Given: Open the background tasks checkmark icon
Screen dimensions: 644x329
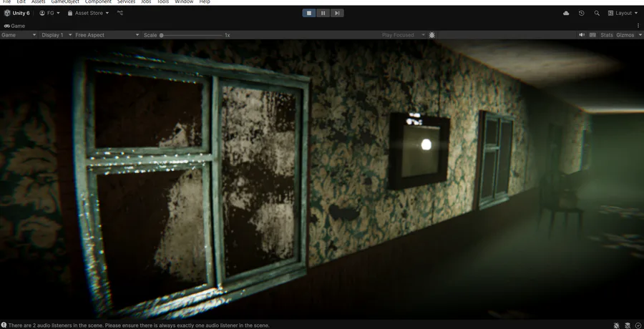Looking at the screenshot, I should click(638, 325).
